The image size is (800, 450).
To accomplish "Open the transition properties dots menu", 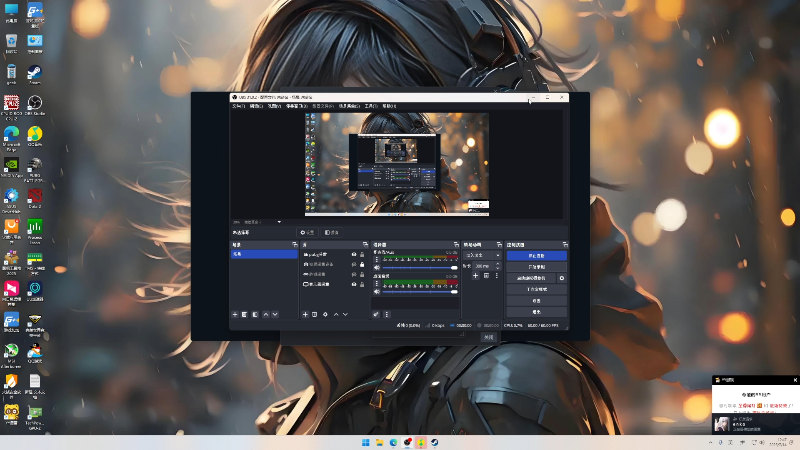I will pos(496,276).
